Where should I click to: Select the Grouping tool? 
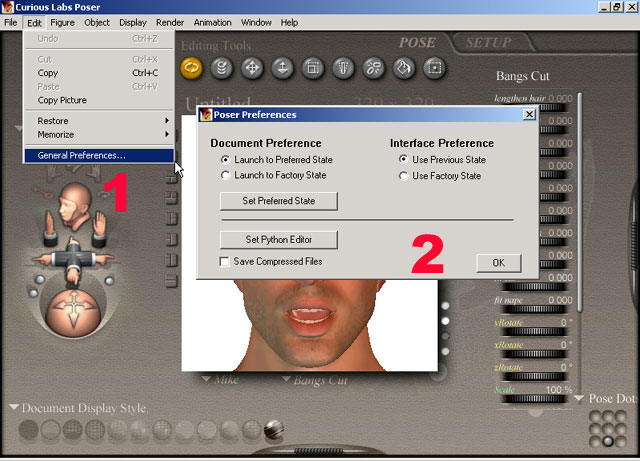click(435, 67)
